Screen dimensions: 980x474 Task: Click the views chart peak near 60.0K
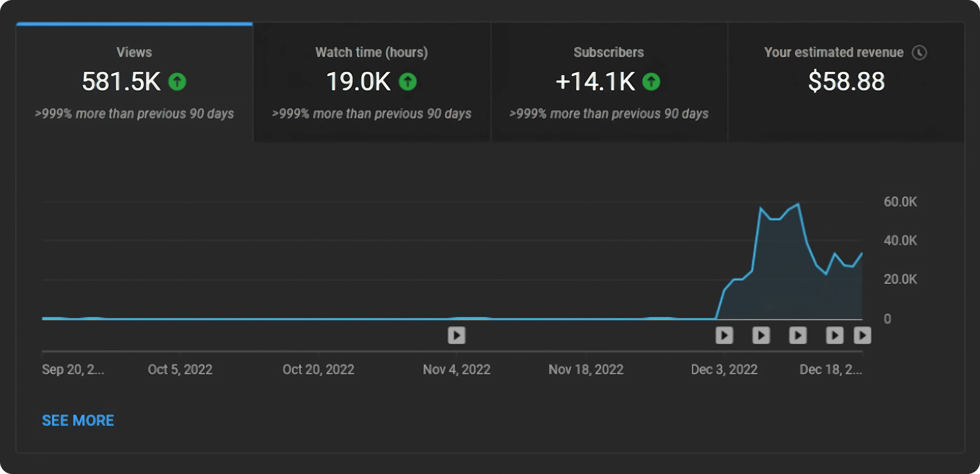pyautogui.click(x=798, y=205)
